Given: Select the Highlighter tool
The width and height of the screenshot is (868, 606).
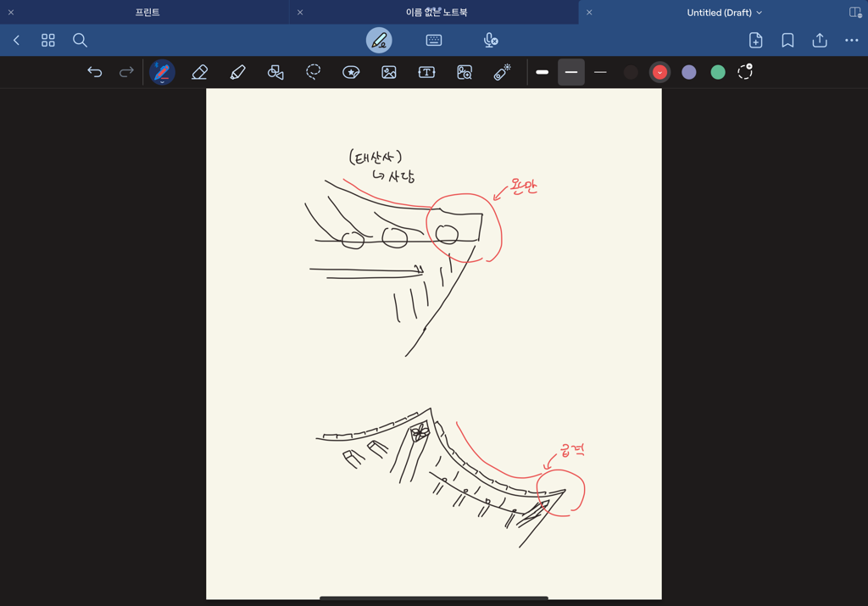Looking at the screenshot, I should [237, 72].
